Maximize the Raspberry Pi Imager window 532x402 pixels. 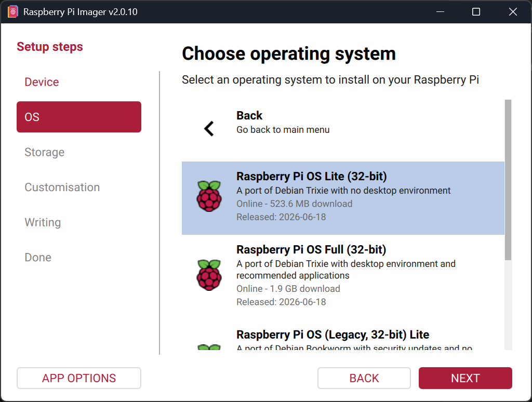(476, 12)
